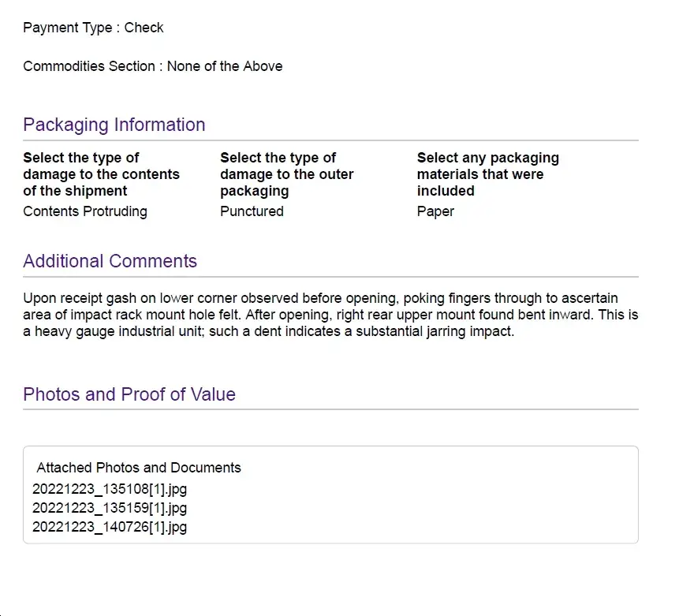Open the 20221223_135159[1].jpg attachment
The image size is (679, 616).
110,508
